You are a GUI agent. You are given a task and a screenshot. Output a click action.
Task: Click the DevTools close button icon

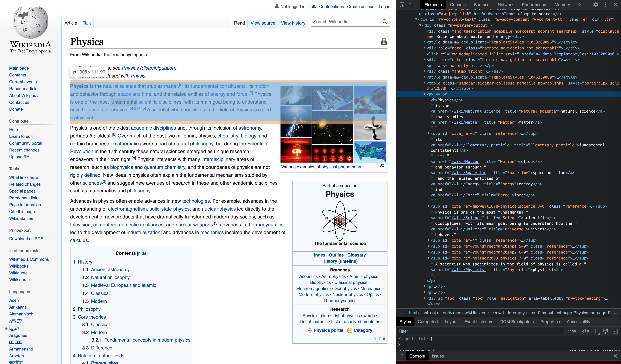pyautogui.click(x=615, y=4)
